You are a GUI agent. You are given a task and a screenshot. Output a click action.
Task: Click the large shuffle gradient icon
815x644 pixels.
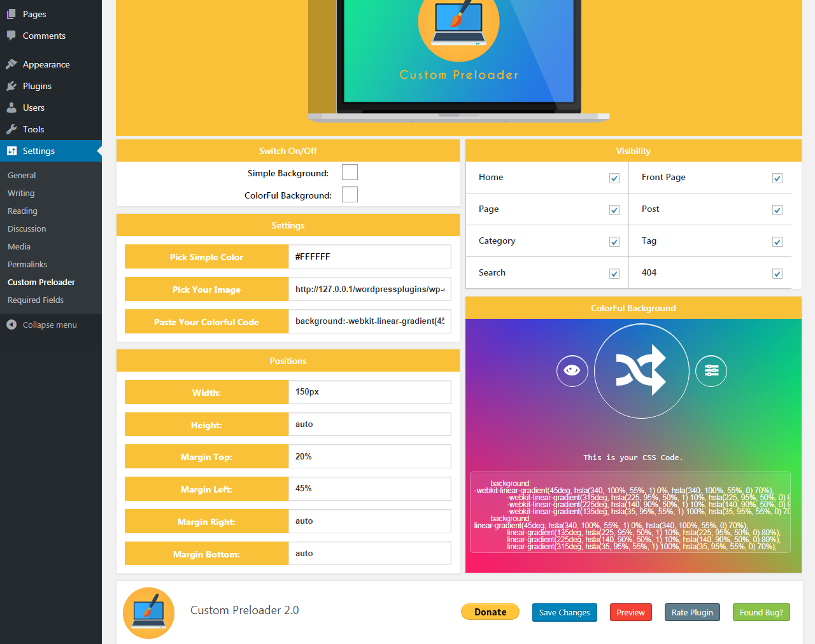coord(642,371)
